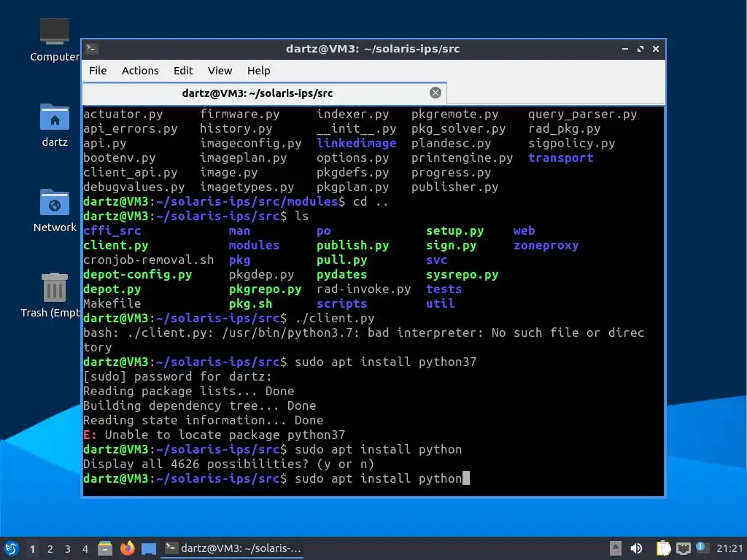This screenshot has width=747, height=560.
Task: Select the dartz@VM3 terminal tab
Action: [x=264, y=93]
